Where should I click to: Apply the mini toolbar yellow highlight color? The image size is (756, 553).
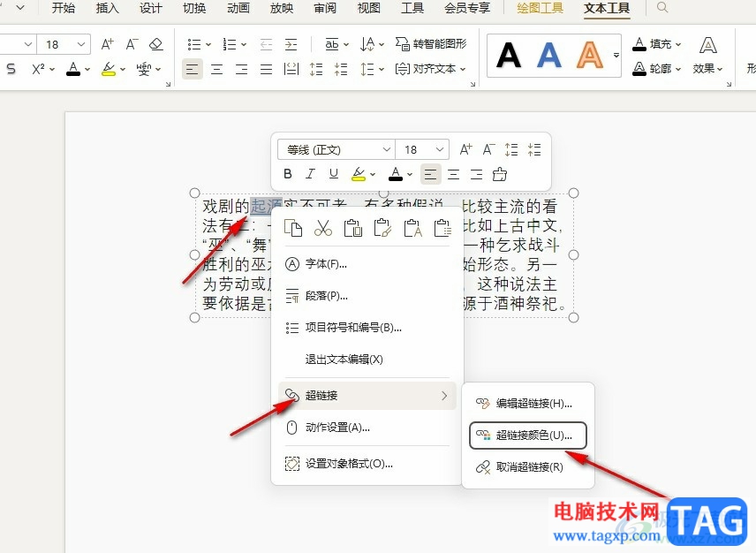(359, 174)
